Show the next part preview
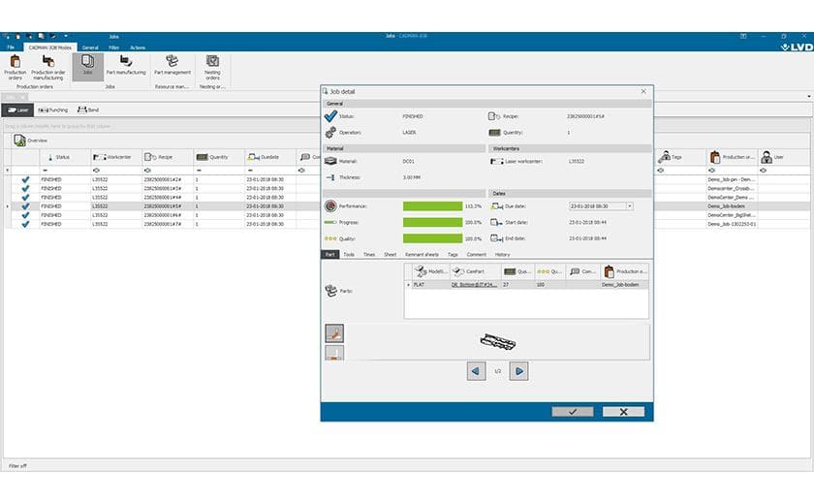Viewport: 814px width, 504px height. (x=518, y=370)
